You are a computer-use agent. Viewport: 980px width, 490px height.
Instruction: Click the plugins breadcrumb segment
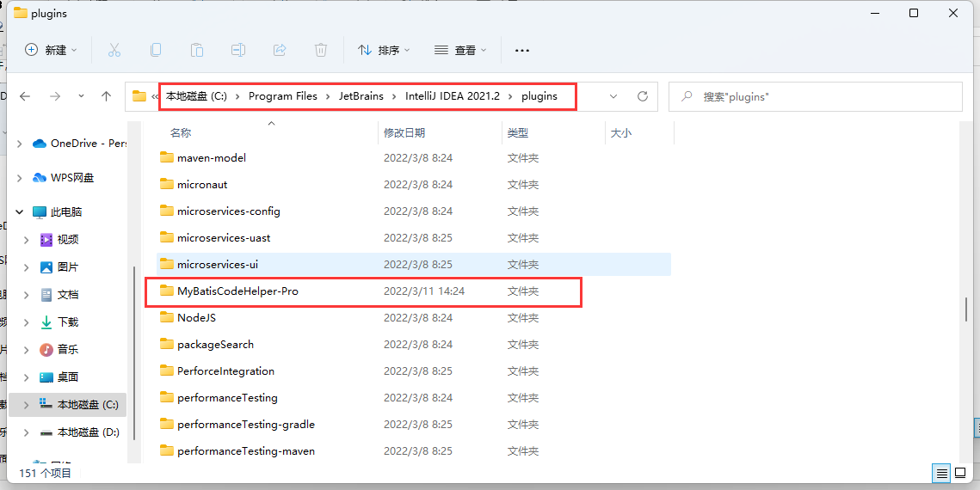coord(539,96)
